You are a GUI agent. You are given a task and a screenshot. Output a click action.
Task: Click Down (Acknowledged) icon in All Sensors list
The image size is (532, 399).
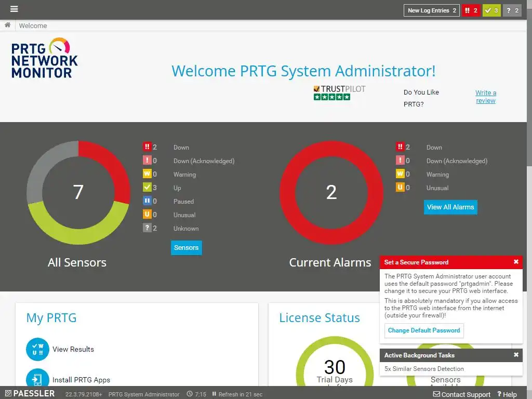147,160
